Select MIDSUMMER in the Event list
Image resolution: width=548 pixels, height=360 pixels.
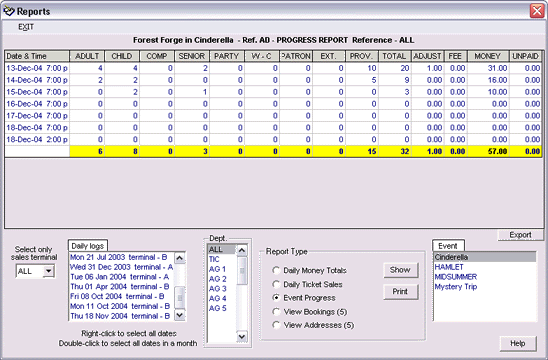[485, 277]
